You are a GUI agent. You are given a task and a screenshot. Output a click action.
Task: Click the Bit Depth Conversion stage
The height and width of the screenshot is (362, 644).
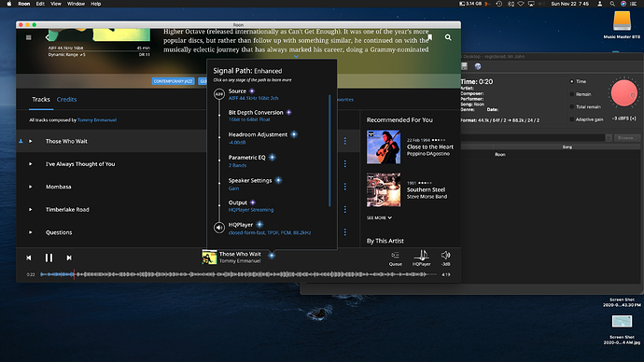pos(259,116)
